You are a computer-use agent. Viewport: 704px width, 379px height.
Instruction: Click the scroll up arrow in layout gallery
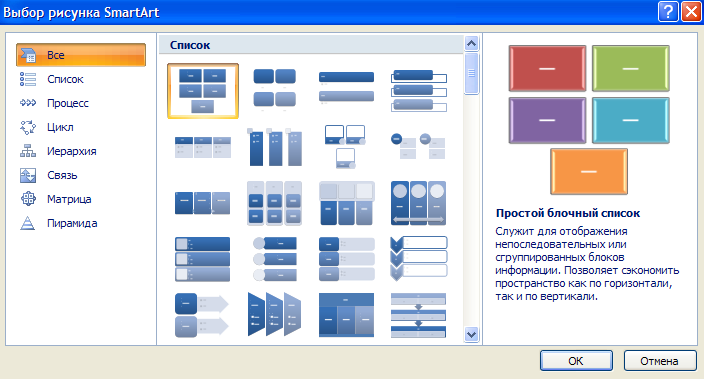471,44
